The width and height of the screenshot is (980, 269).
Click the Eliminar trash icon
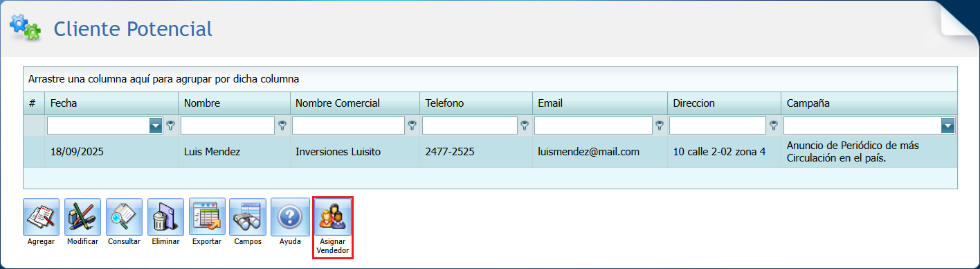pyautogui.click(x=165, y=217)
